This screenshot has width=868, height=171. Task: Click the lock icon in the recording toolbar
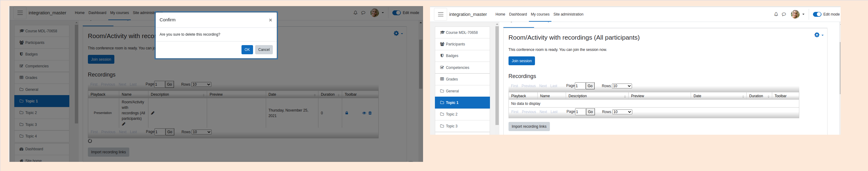(x=346, y=113)
